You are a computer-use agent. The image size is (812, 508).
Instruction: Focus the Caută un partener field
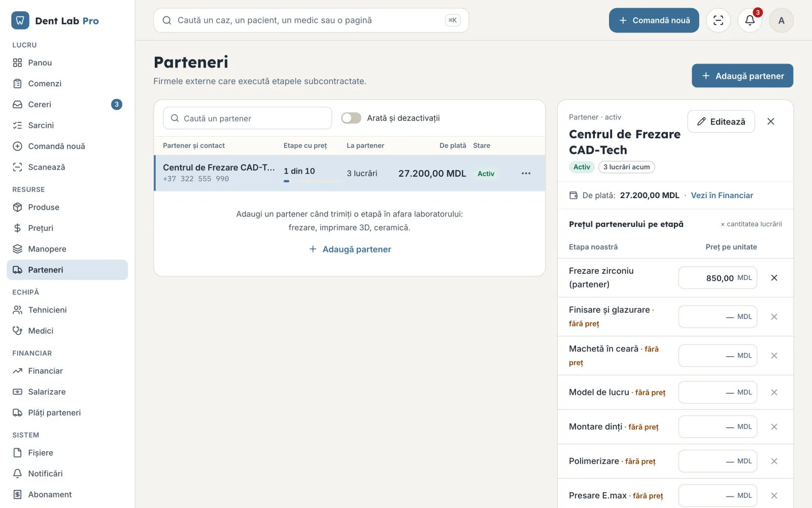pos(247,118)
